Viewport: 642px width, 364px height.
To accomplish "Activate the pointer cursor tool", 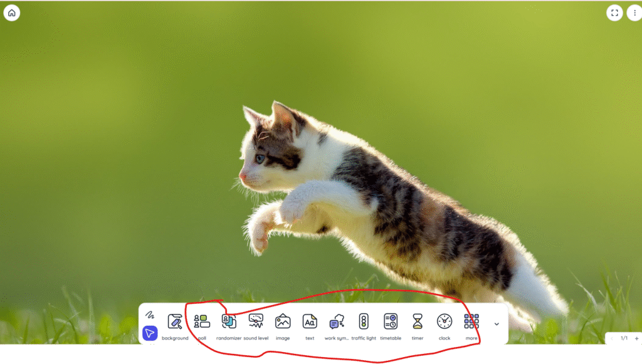I will pyautogui.click(x=150, y=333).
